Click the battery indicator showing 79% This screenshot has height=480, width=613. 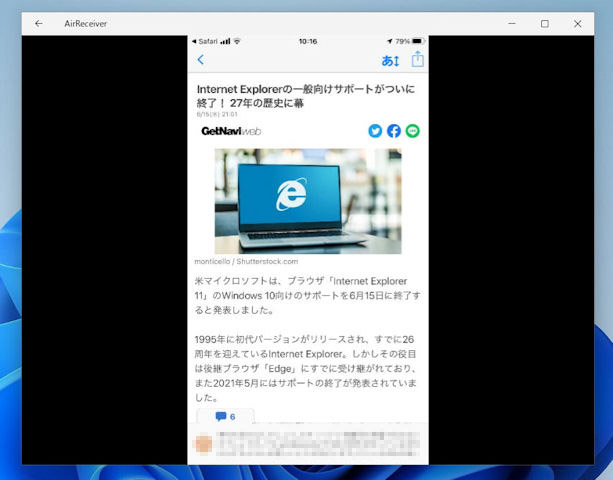click(409, 41)
